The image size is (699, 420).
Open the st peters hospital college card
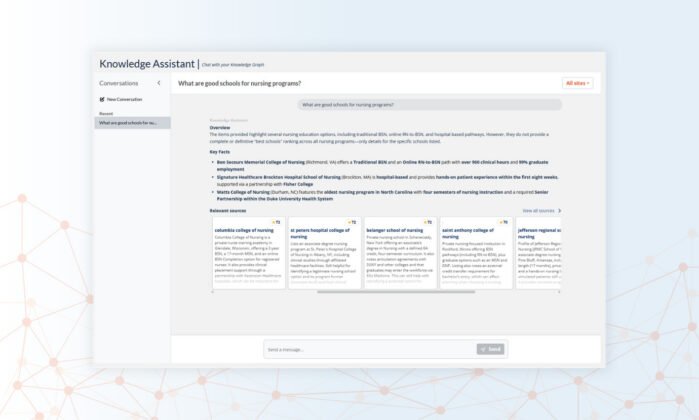click(325, 253)
